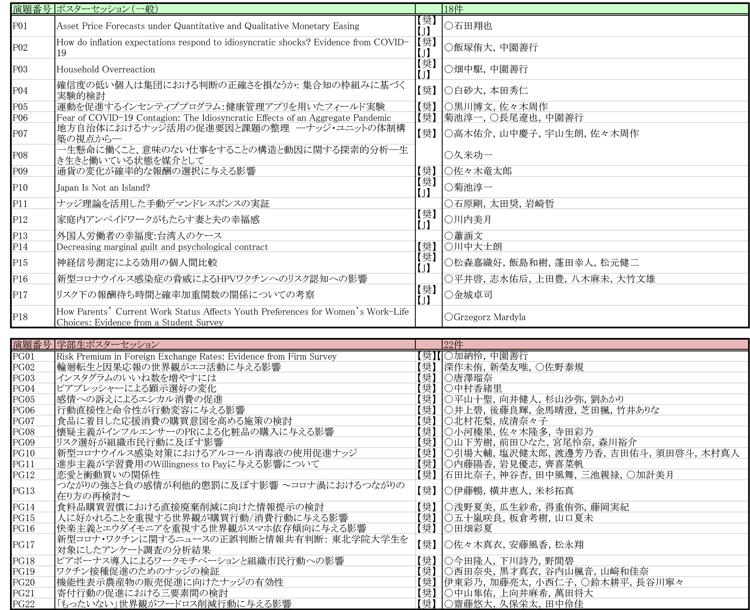Select the P08 author cell '久米功一'
Viewport: 750px width, 610px height.
596,155
